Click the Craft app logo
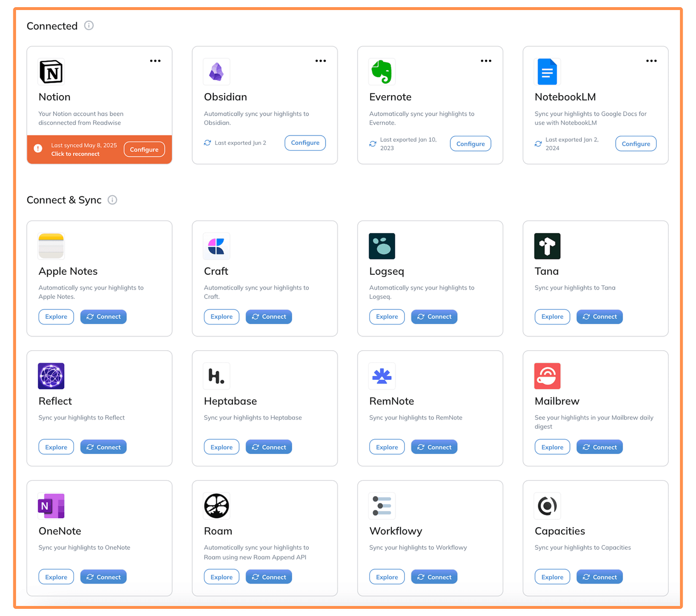This screenshot has width=696, height=616. tap(217, 246)
